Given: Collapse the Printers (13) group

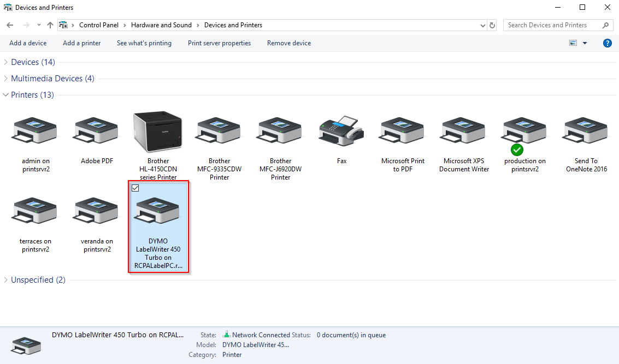Looking at the screenshot, I should coord(5,94).
